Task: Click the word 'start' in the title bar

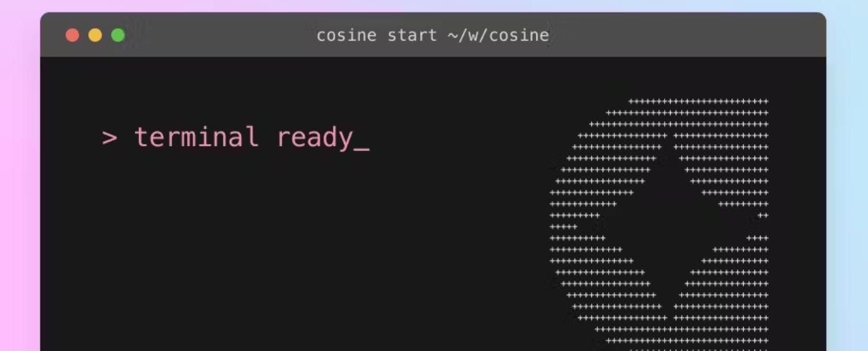Action: coord(412,36)
